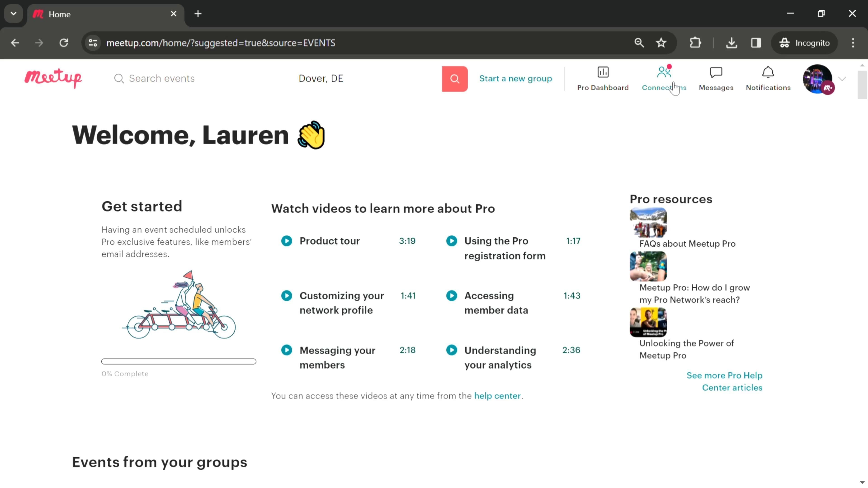Click the red search button

click(455, 79)
